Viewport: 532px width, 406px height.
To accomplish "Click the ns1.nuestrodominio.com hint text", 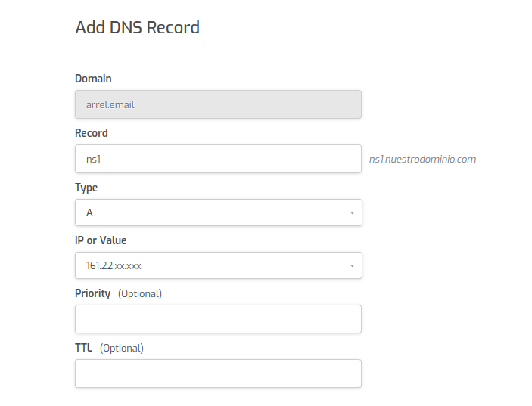I will tap(422, 160).
